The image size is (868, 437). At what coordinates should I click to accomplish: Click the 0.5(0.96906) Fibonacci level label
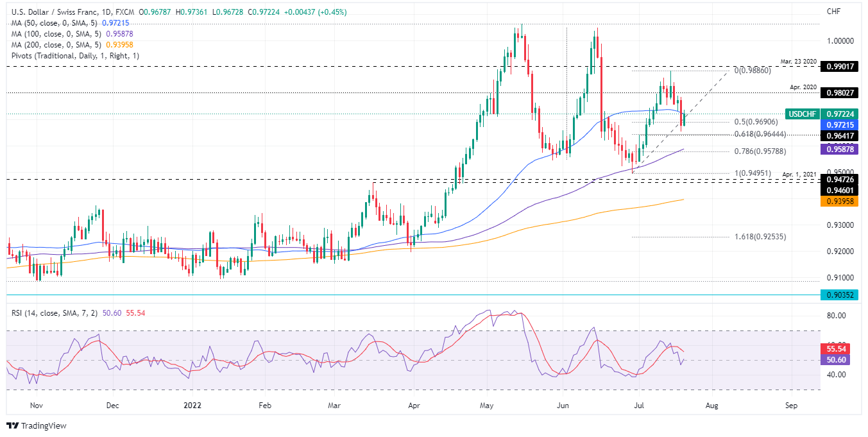pyautogui.click(x=756, y=122)
